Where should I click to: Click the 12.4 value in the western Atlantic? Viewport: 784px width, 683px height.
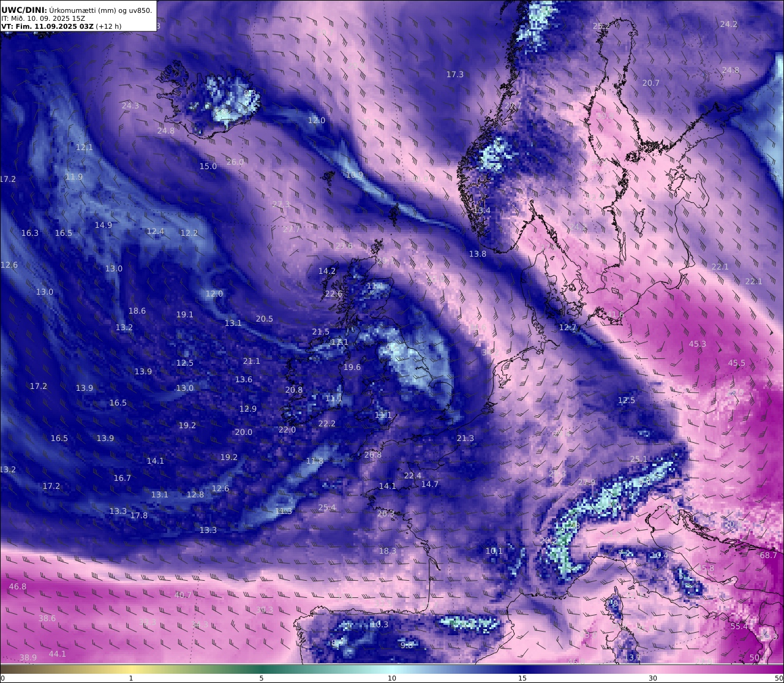156,232
